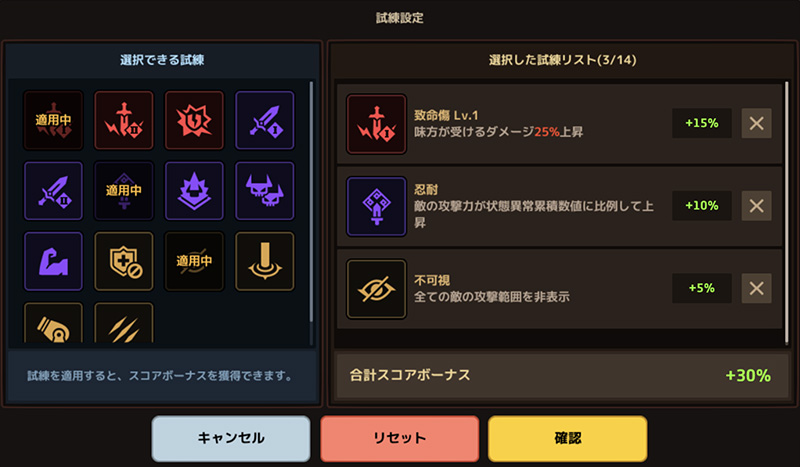The image size is (800, 467).
Task: Toggle the applied 適用中 gold eye trial
Action: tap(194, 261)
